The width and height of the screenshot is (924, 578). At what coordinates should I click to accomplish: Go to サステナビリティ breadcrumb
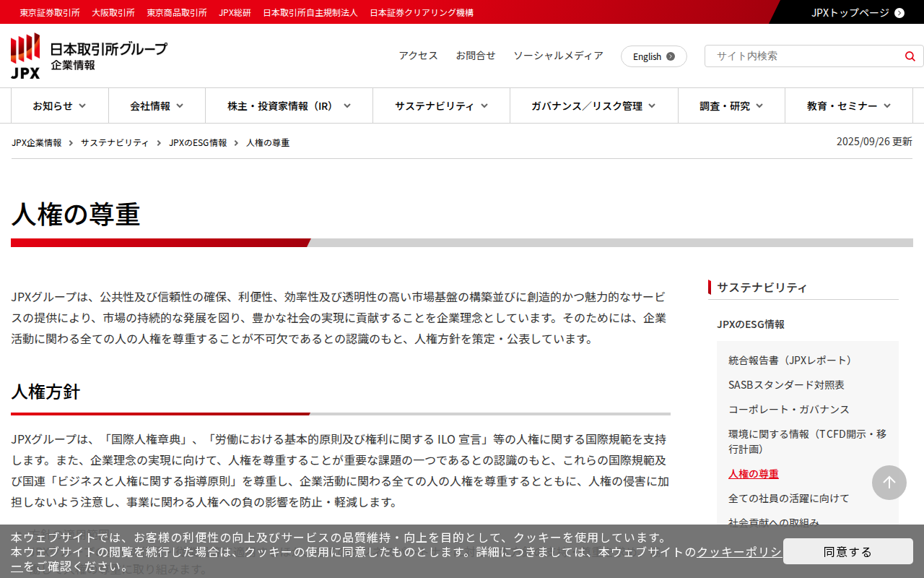point(115,143)
